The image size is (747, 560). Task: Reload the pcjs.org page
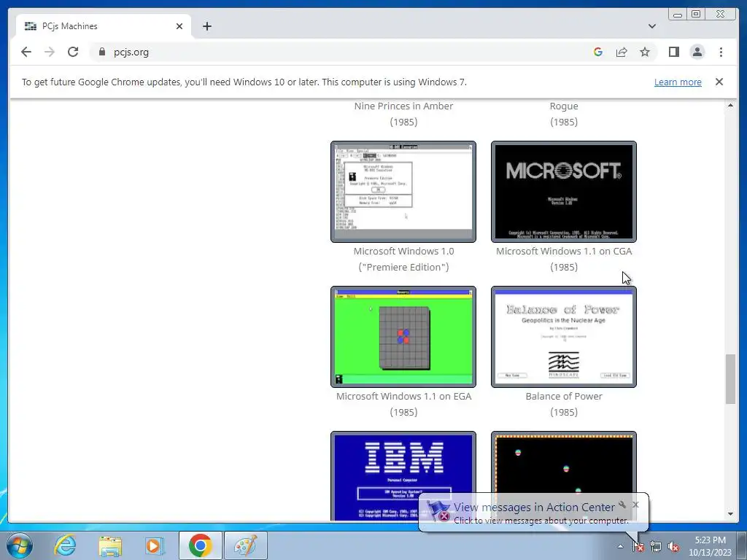pos(73,52)
